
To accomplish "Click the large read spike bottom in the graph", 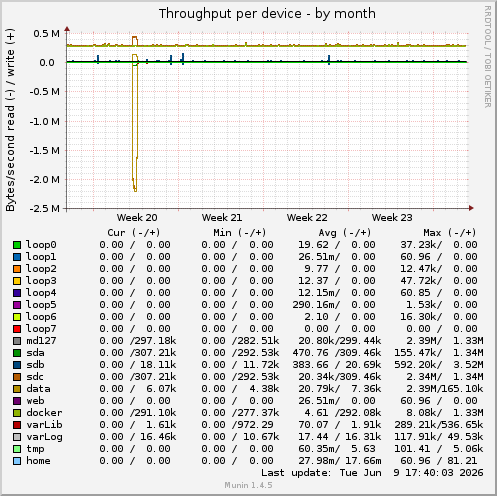I will (x=135, y=190).
